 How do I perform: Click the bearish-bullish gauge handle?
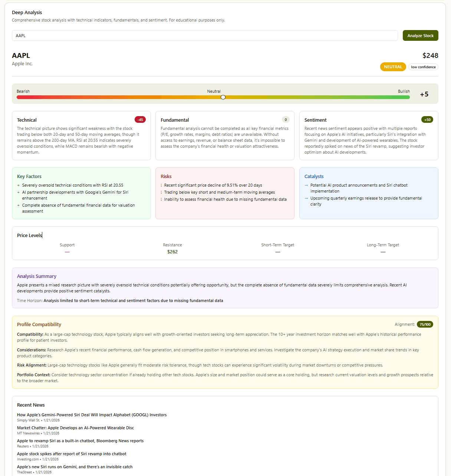[x=223, y=97]
